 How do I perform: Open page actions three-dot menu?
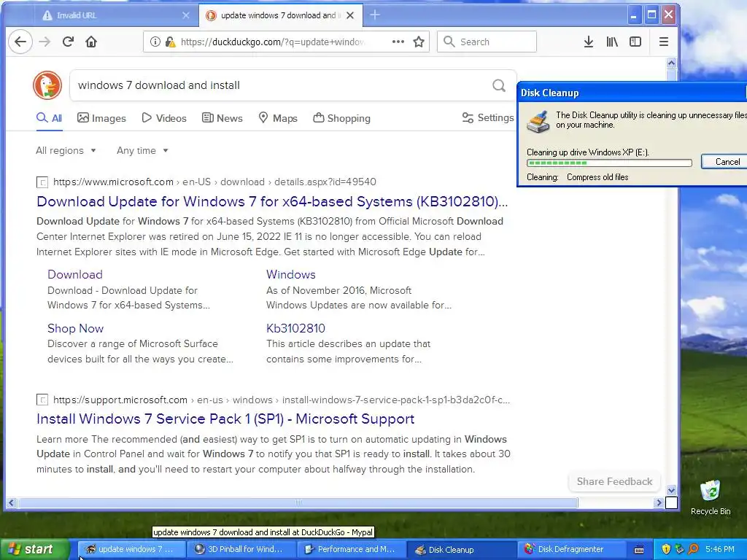398,42
